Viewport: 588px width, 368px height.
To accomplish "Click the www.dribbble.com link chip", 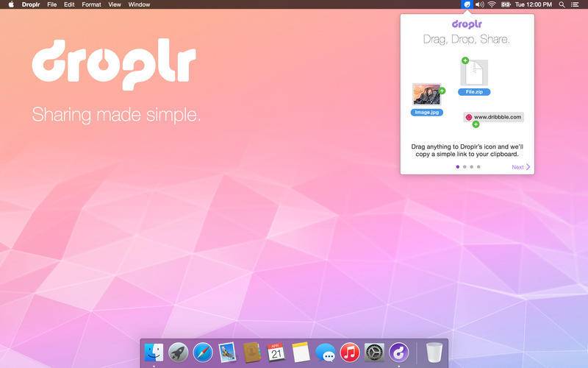I will (493, 117).
